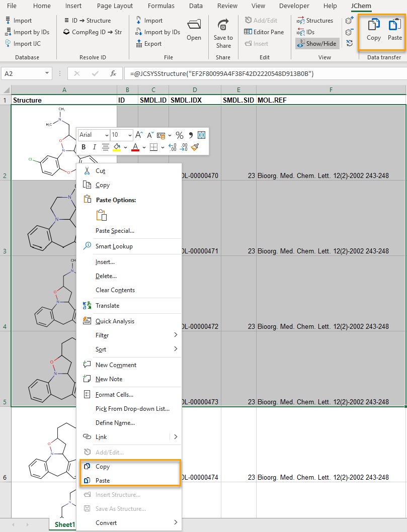Apply percent style from mini toolbar
Viewport: 407px width, 532px height.
179,135
